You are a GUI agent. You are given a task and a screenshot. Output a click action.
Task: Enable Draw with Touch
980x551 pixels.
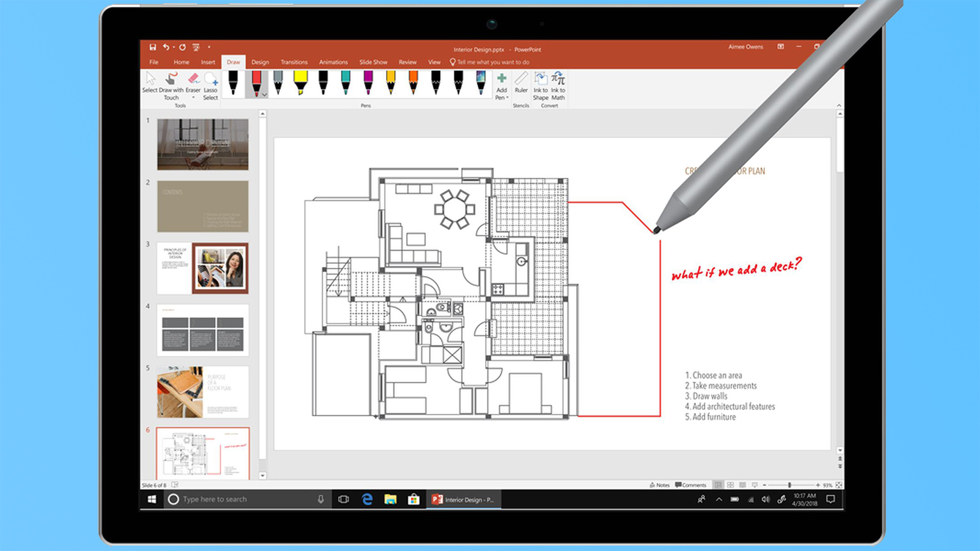(171, 85)
